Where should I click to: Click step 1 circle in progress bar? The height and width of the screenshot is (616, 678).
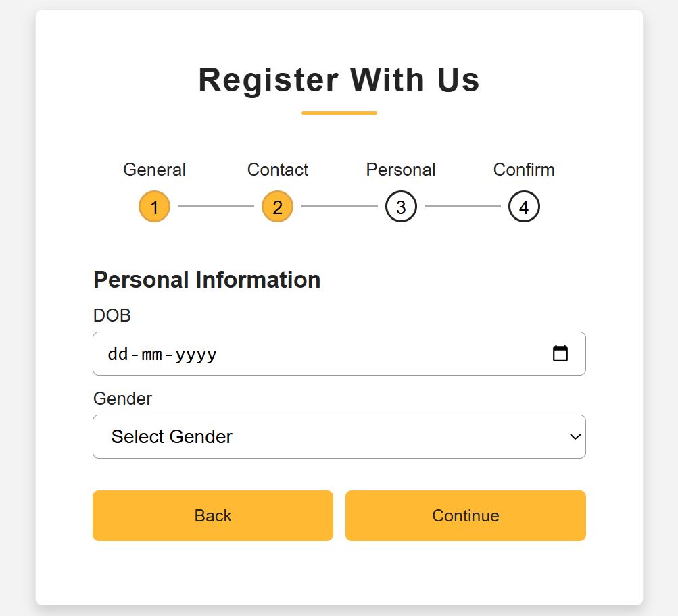[154, 207]
